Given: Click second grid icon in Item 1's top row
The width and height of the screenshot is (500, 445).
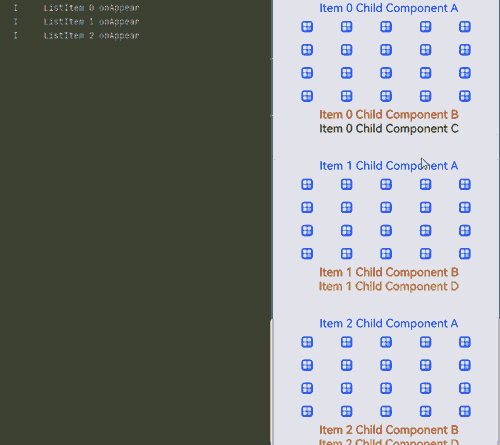Looking at the screenshot, I should (347, 184).
